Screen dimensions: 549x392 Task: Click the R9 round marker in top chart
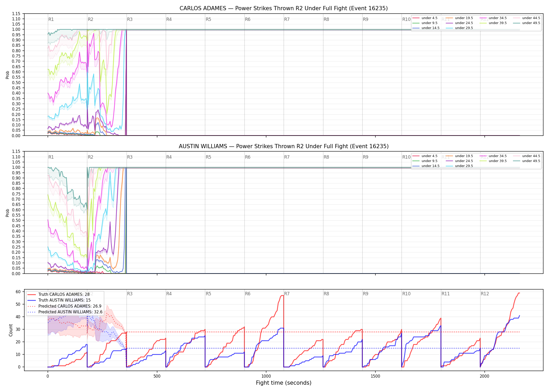click(365, 19)
